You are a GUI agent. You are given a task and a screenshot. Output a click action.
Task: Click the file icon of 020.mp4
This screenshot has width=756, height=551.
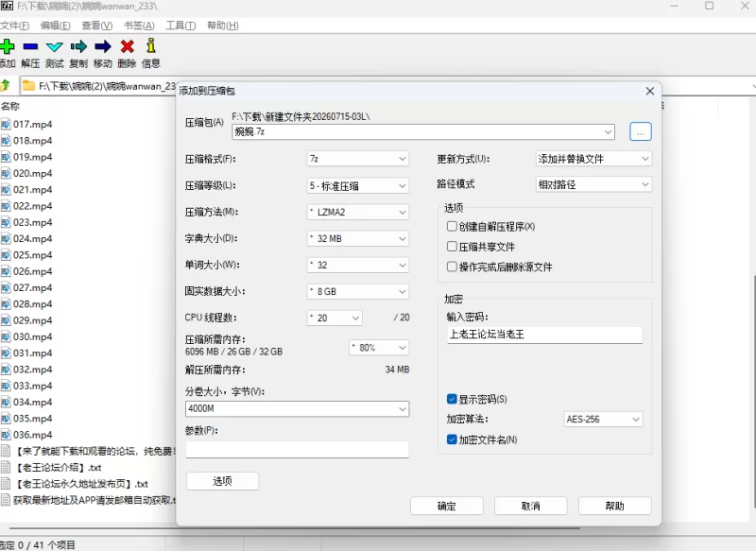tap(6, 174)
